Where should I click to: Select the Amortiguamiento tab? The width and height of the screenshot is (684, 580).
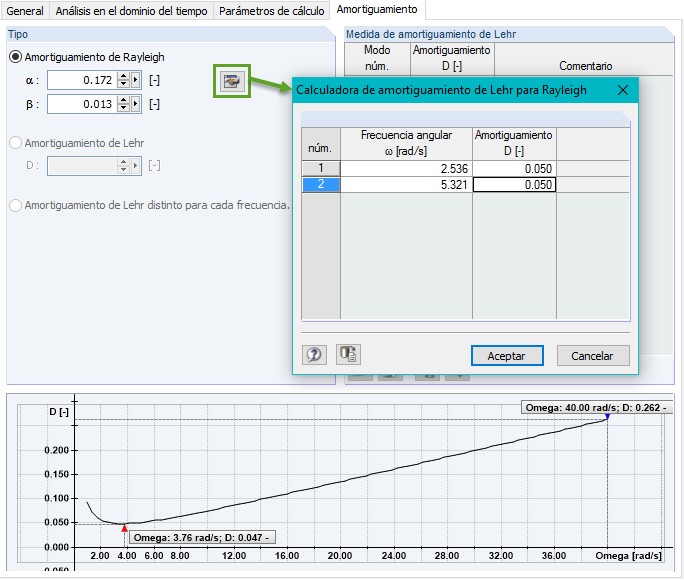377,10
